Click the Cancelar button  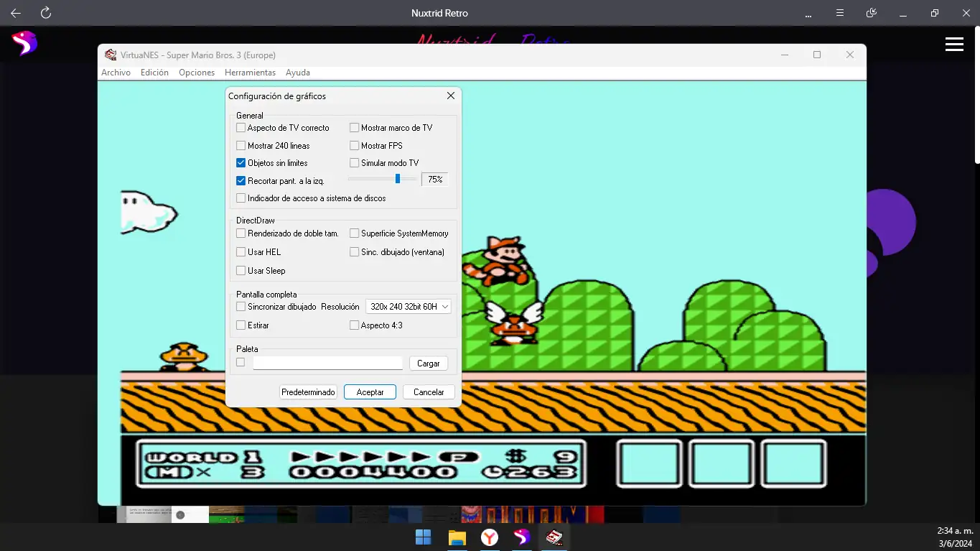pyautogui.click(x=429, y=392)
